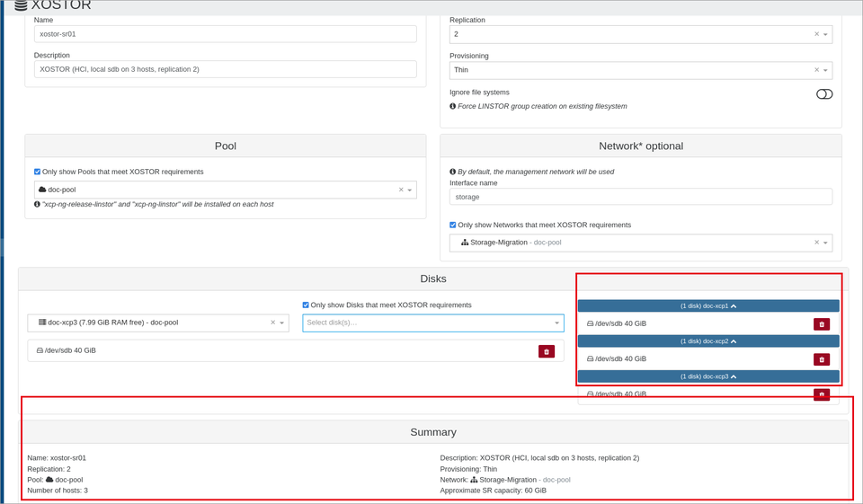
Task: Click /dev/sdb 40 GiB entry under doc-xcp1
Action: (x=617, y=323)
